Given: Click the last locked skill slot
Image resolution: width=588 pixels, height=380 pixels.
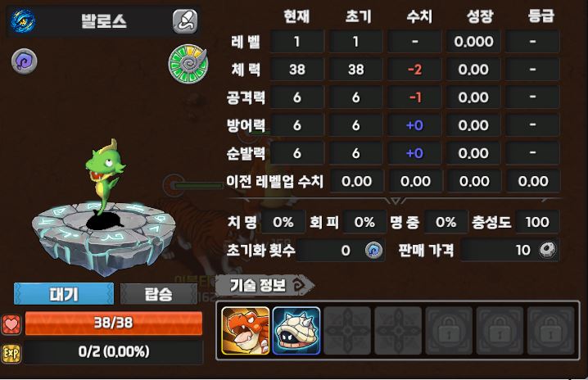Looking at the screenshot, I should (x=551, y=331).
